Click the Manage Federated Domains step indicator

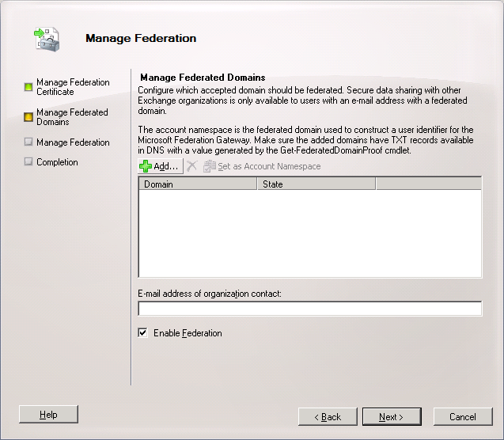coord(28,117)
